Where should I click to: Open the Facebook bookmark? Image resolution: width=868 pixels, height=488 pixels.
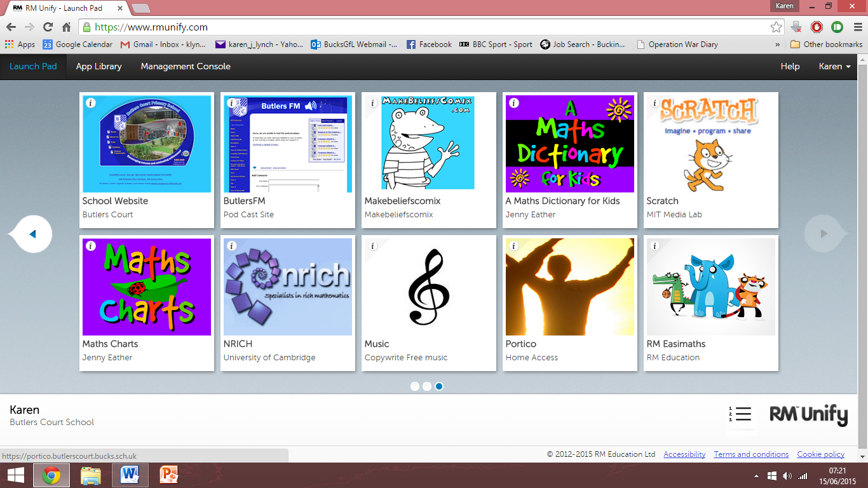click(x=429, y=44)
